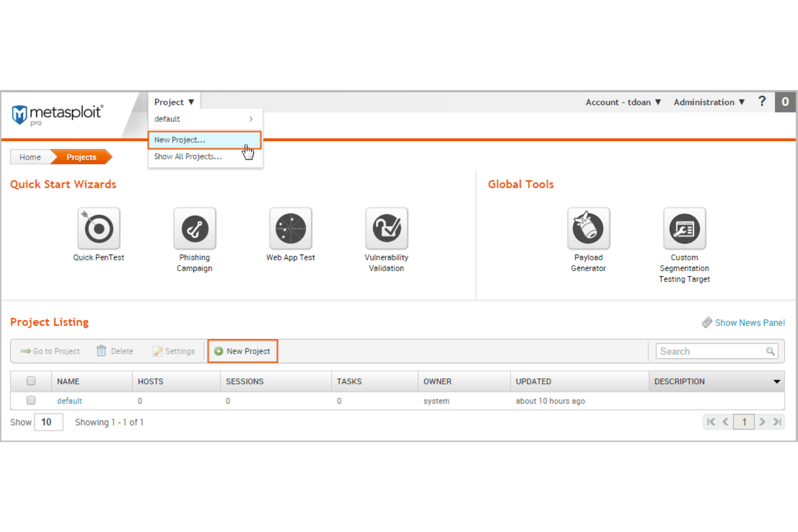798x532 pixels.
Task: Click the New Project toolbar button
Action: [x=243, y=351]
